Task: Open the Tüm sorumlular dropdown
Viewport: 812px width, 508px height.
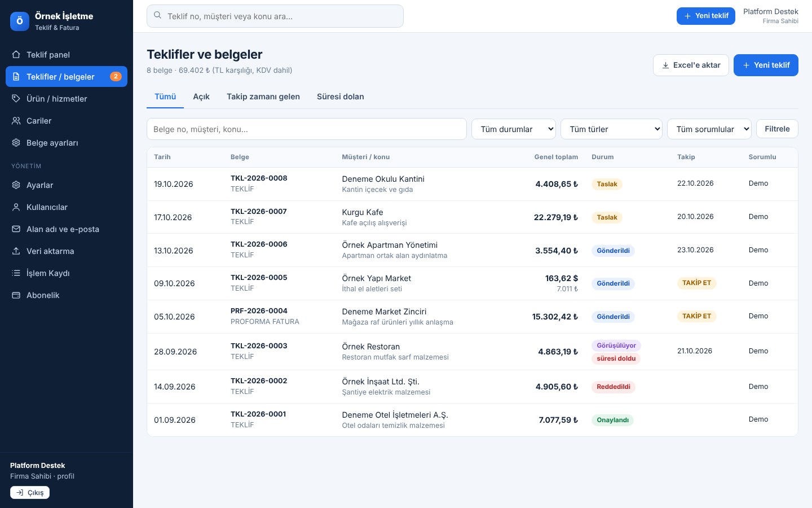Action: point(709,129)
